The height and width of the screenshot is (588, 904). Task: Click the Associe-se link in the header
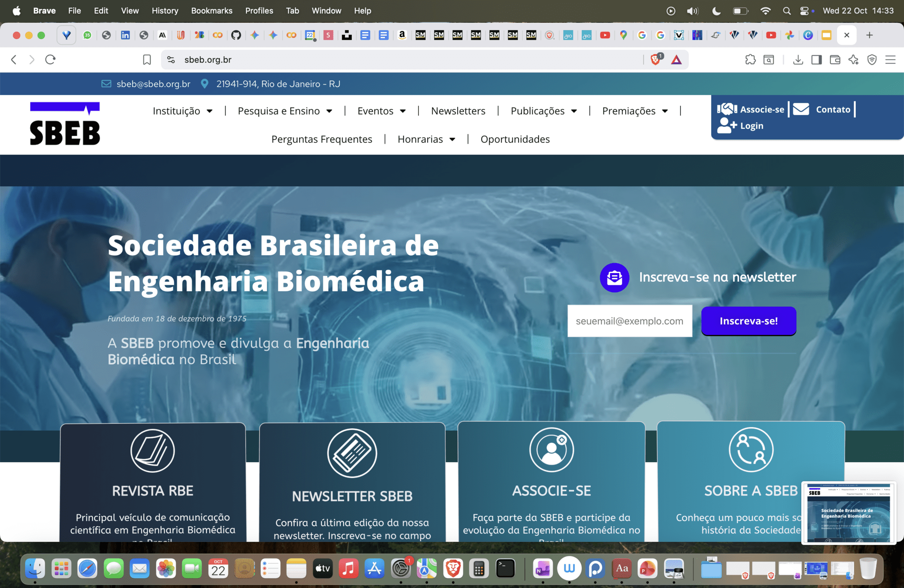(x=752, y=109)
